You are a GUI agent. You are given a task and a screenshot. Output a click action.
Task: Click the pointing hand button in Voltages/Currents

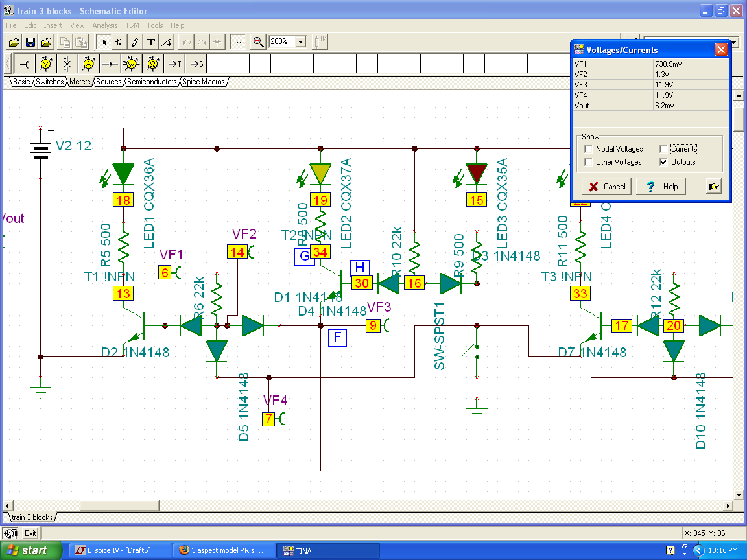[x=714, y=186]
